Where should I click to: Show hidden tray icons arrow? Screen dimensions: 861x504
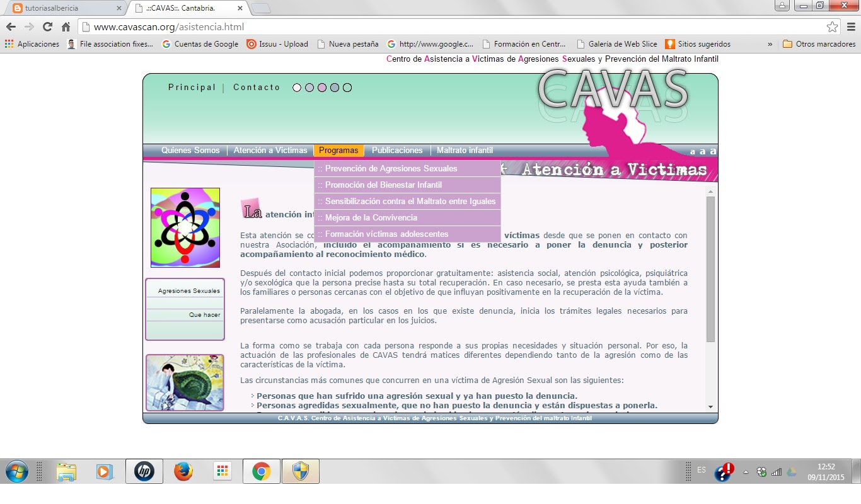tap(746, 472)
